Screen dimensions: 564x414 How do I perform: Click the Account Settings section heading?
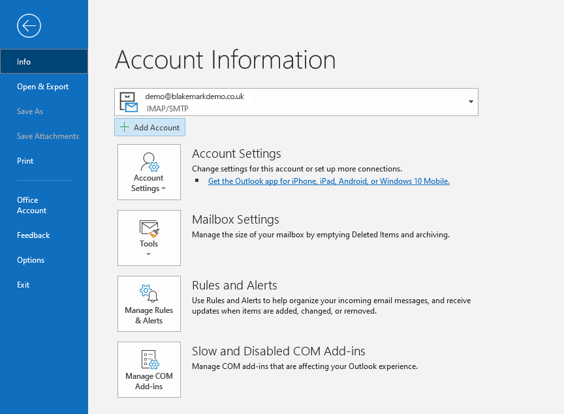coord(236,154)
